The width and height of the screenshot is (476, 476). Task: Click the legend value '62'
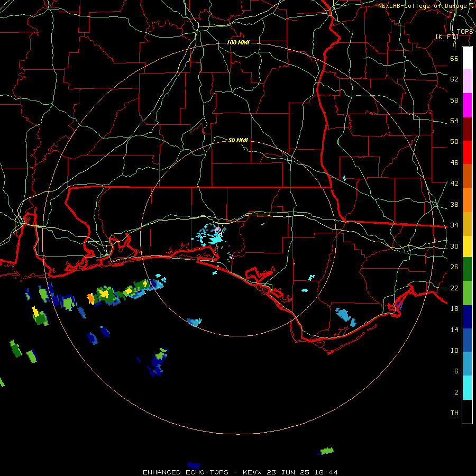(x=454, y=79)
